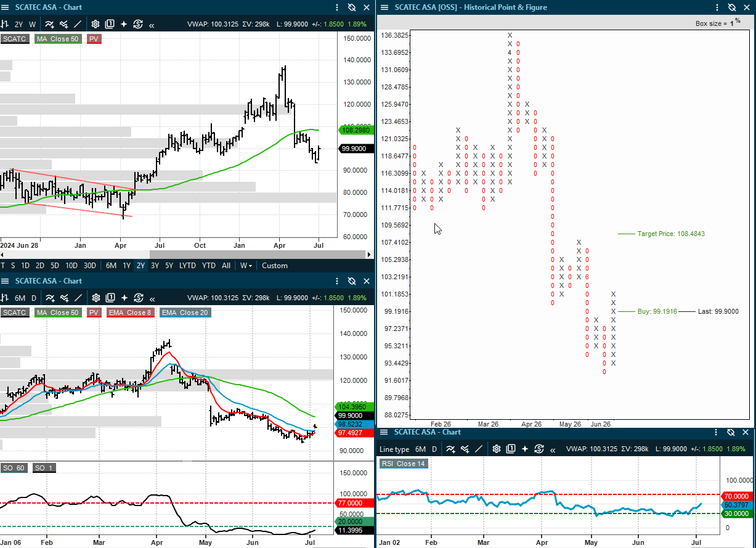Screen dimensions: 756x548
Task: Add indicator in top-left chart toolbar
Action: point(49,24)
